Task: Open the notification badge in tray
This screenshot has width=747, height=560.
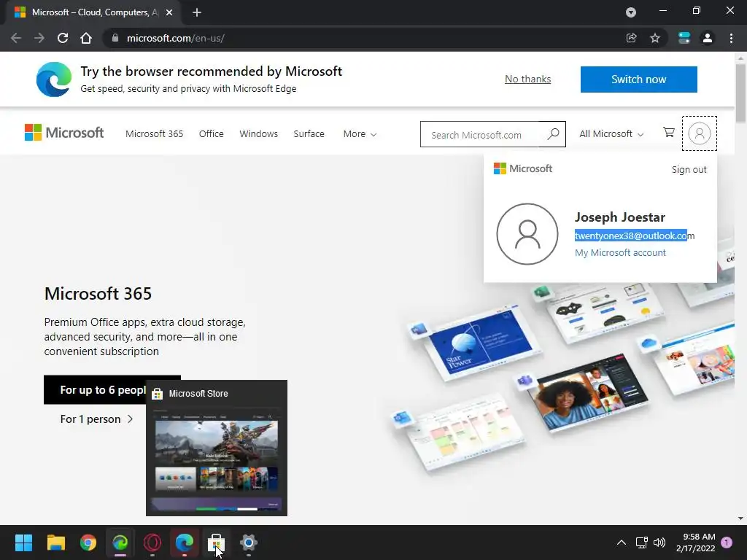Action: [x=727, y=542]
